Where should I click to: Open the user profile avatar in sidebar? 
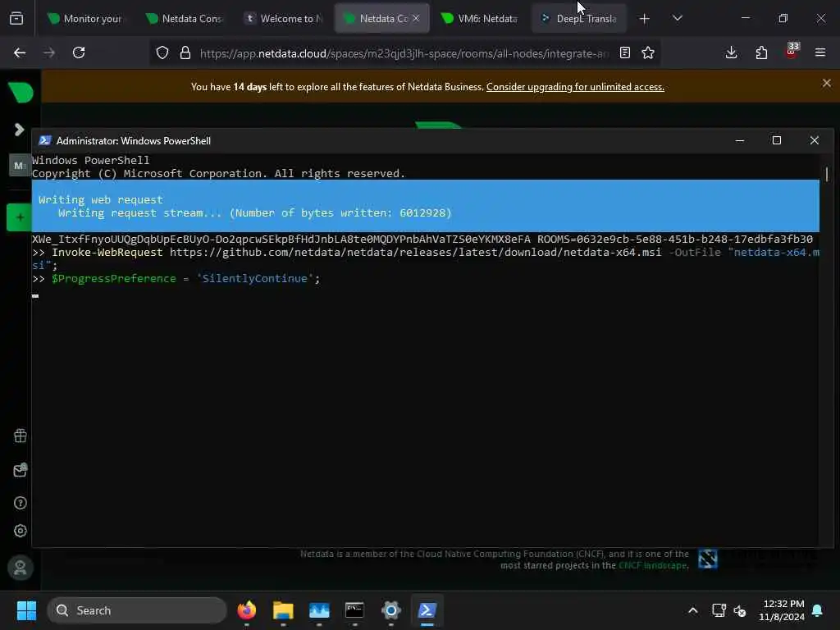(21, 568)
